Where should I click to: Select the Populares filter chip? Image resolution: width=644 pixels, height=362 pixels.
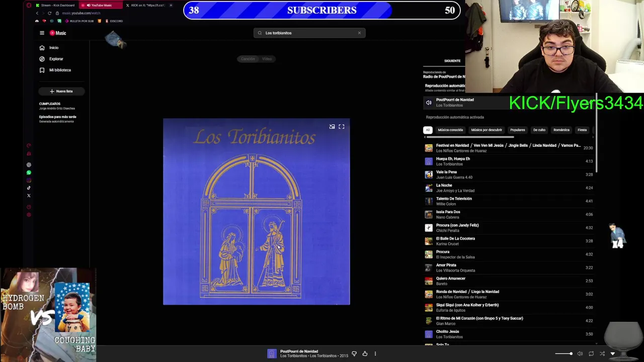click(x=518, y=130)
